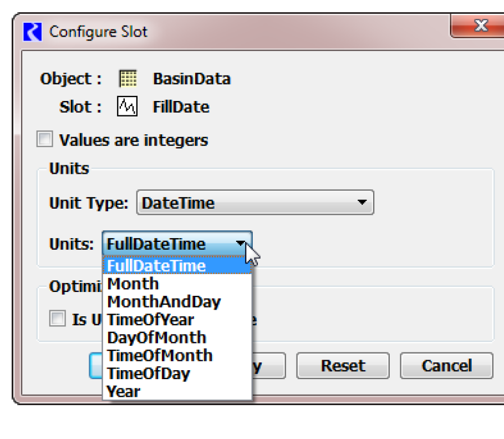Click the Cancel button
Screen dimensions: 504x439
click(x=446, y=366)
